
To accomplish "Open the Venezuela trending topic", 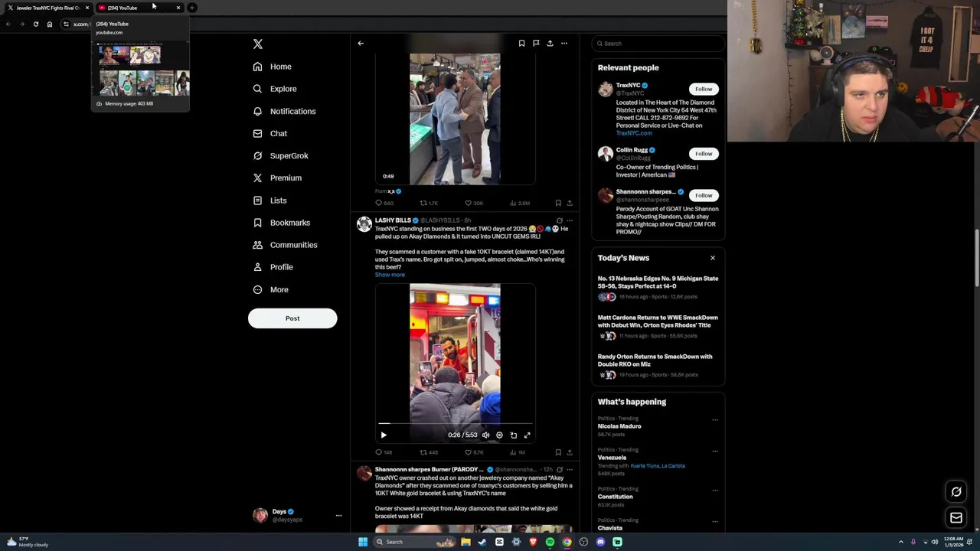I will coord(612,458).
